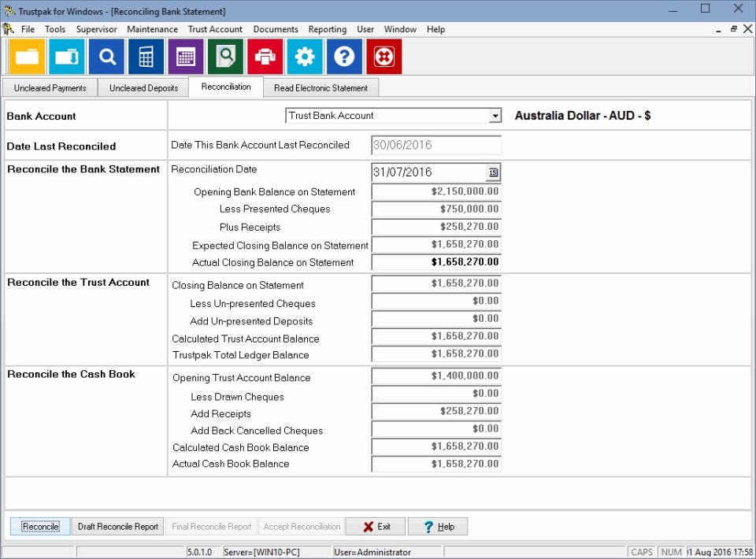Click the red exit toolbar icon
This screenshot has width=756, height=559.
click(x=384, y=57)
